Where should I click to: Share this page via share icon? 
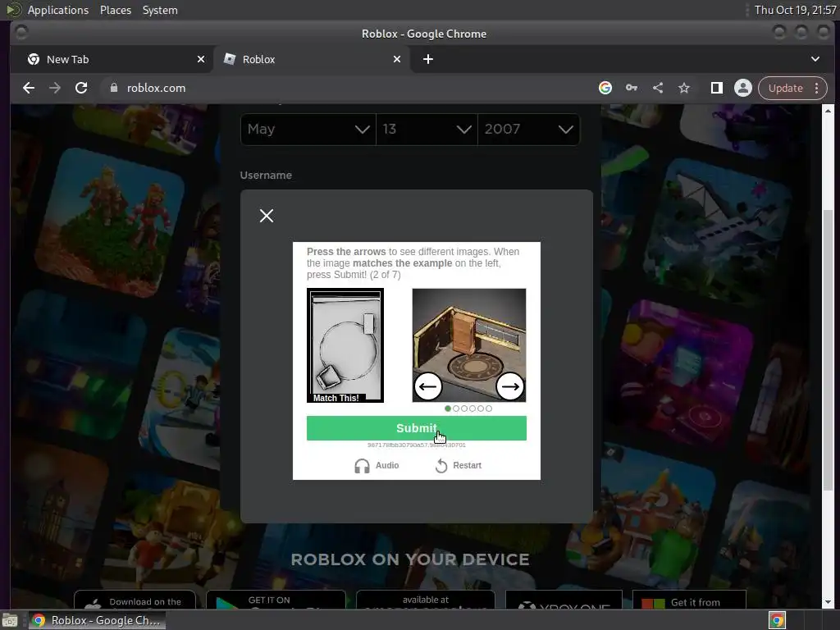click(x=658, y=88)
